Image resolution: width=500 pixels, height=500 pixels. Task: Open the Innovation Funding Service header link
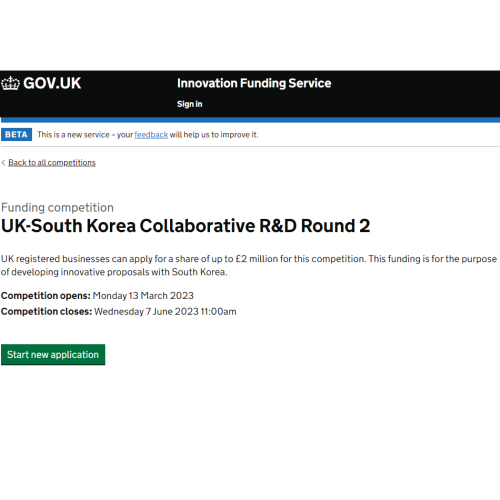(x=254, y=83)
